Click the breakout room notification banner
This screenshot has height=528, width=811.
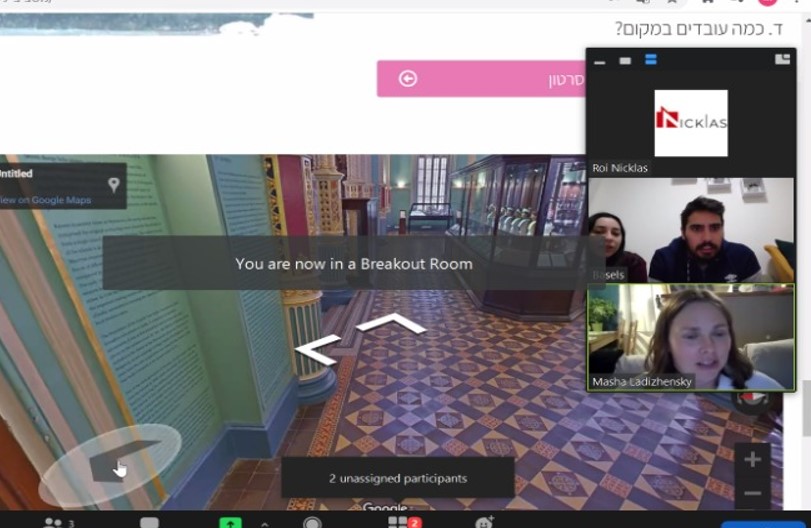(x=353, y=263)
